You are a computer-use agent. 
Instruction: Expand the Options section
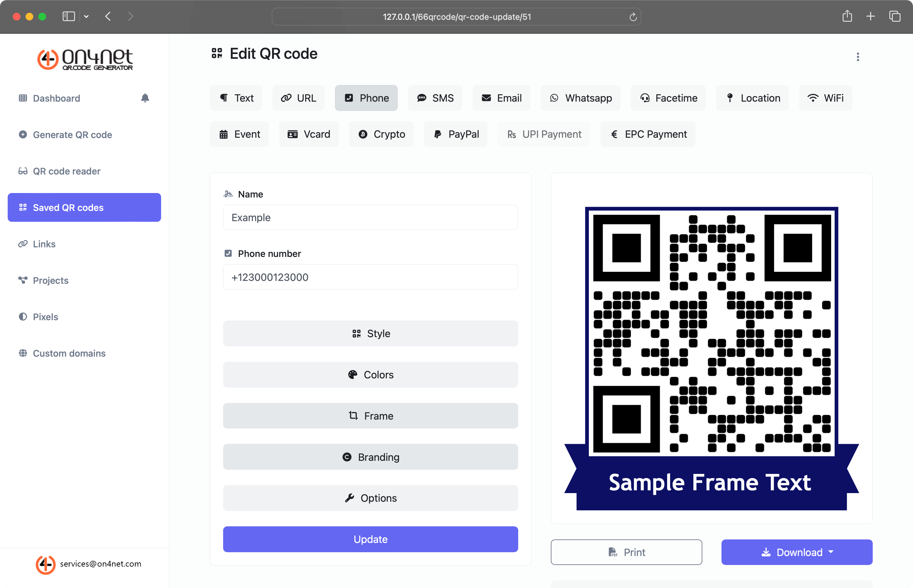point(371,498)
